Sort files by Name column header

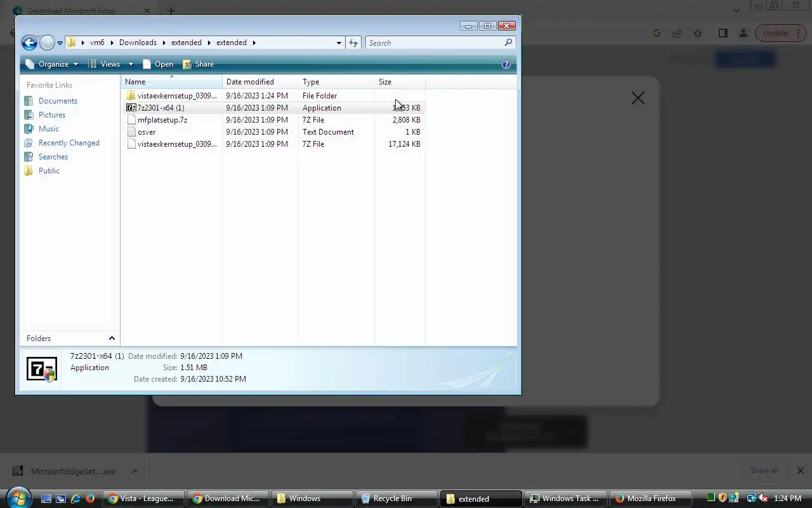pyautogui.click(x=172, y=82)
